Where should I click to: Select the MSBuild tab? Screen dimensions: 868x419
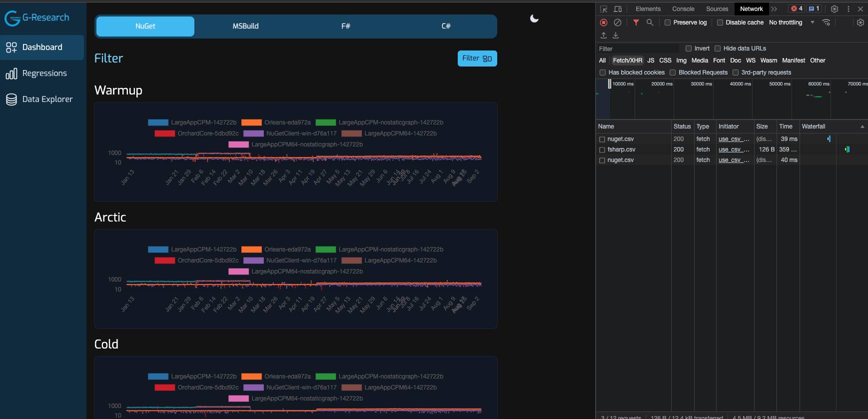pos(245,26)
